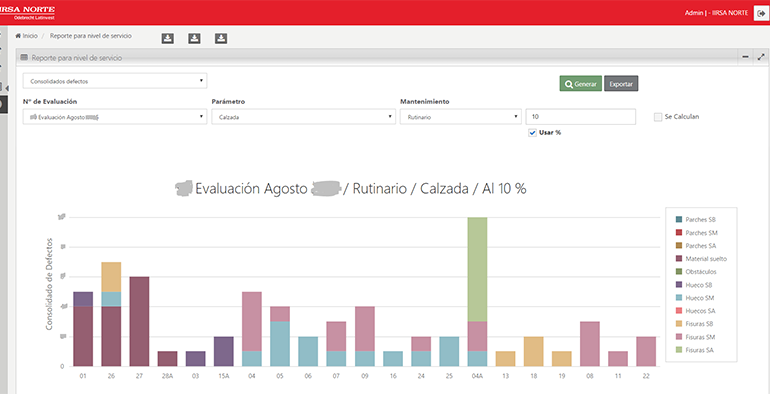Click the IIRSA NORTE logo
This screenshot has height=394, width=770.
click(x=27, y=12)
